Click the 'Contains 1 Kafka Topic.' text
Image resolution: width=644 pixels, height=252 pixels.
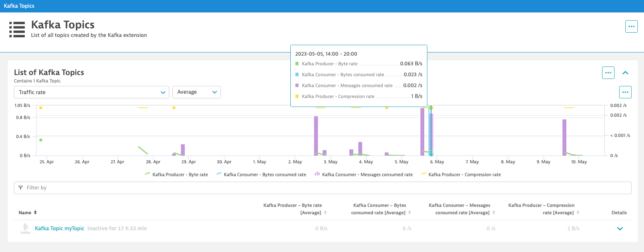click(38, 81)
